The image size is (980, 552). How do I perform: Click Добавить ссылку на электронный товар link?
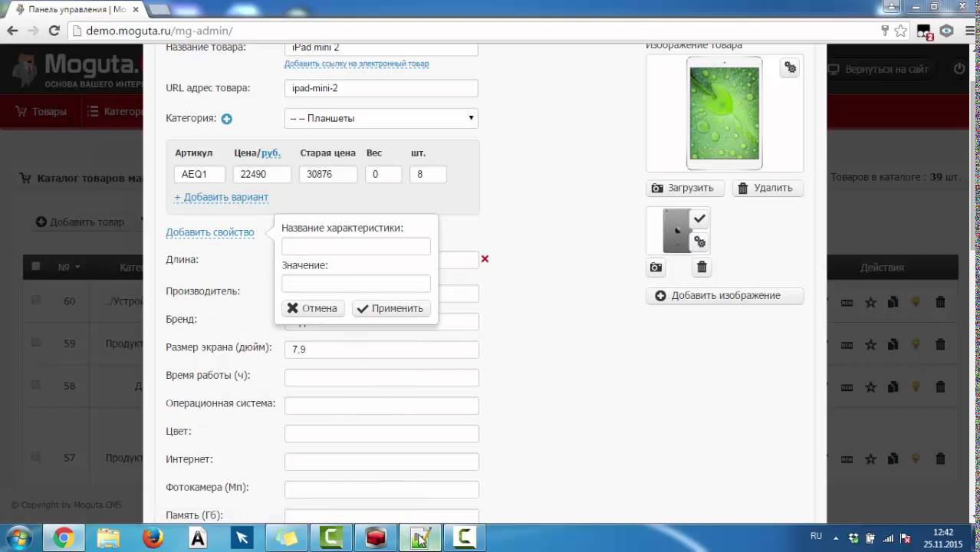pyautogui.click(x=357, y=64)
